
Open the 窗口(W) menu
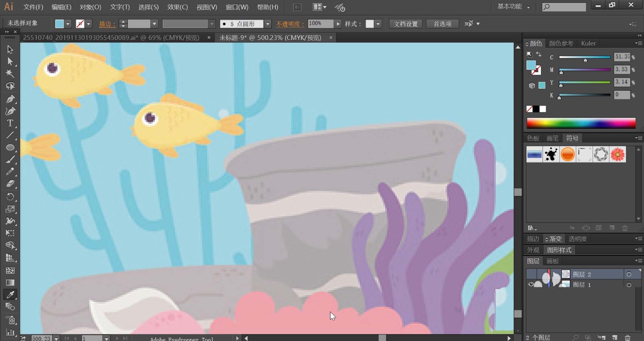237,7
